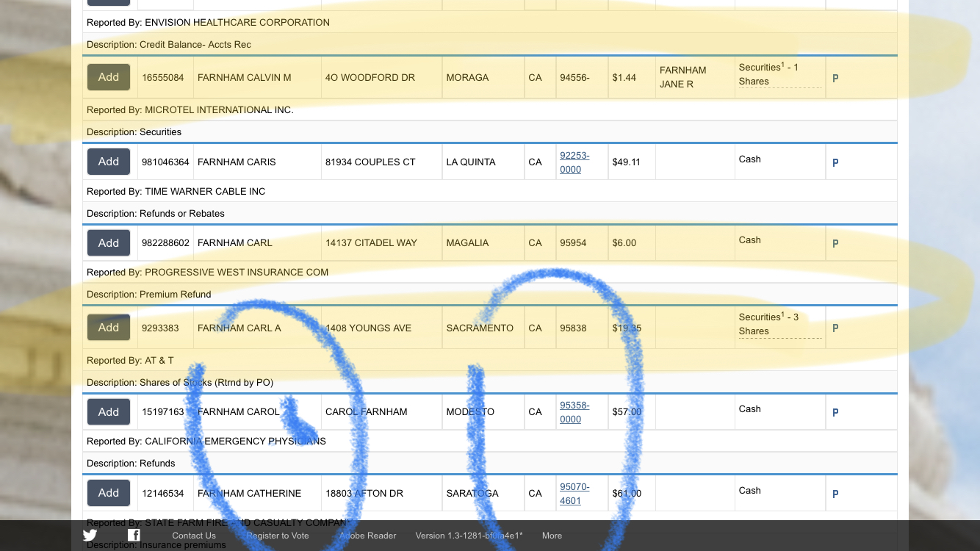Click Reported By: TIME WARNER CABLE INC
The height and width of the screenshot is (551, 980).
pos(176,191)
